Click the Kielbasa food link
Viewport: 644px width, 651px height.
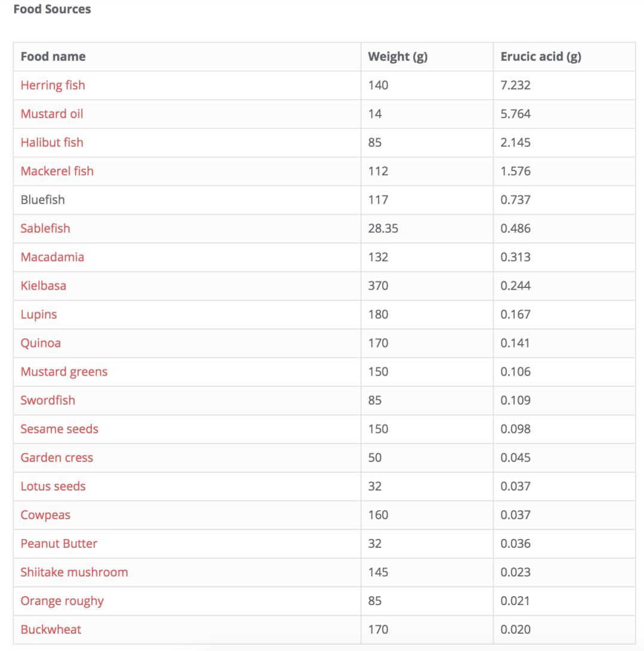43,286
